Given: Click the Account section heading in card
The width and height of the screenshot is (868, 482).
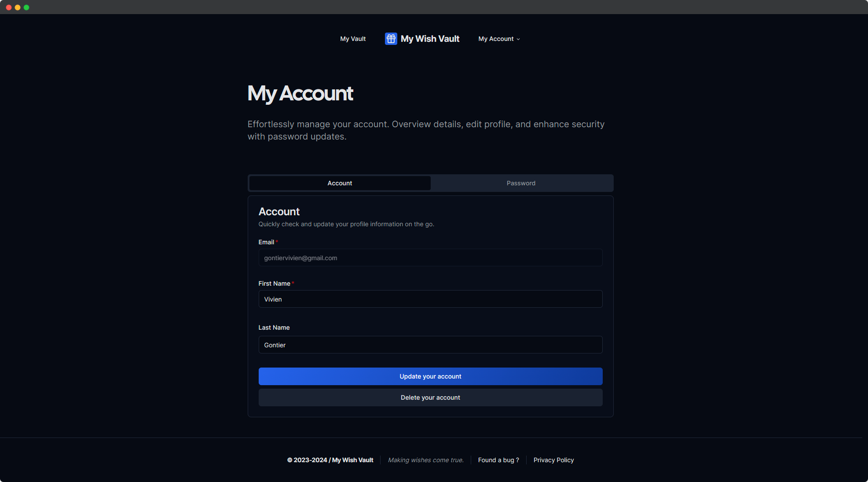Looking at the screenshot, I should 279,212.
